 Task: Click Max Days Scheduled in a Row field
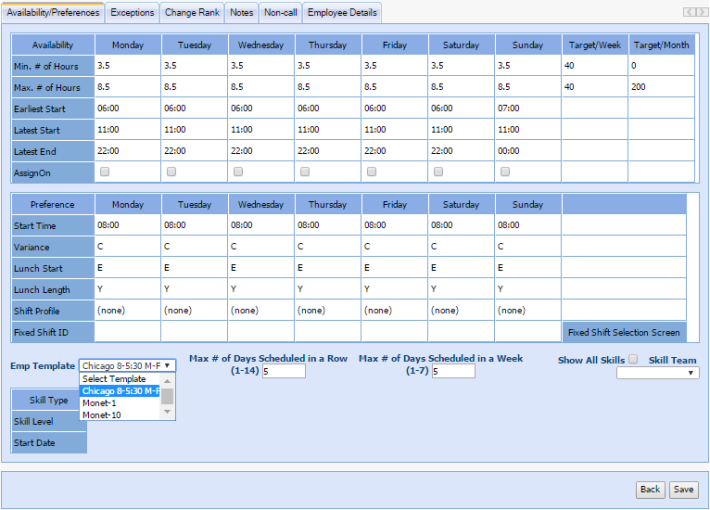(284, 372)
